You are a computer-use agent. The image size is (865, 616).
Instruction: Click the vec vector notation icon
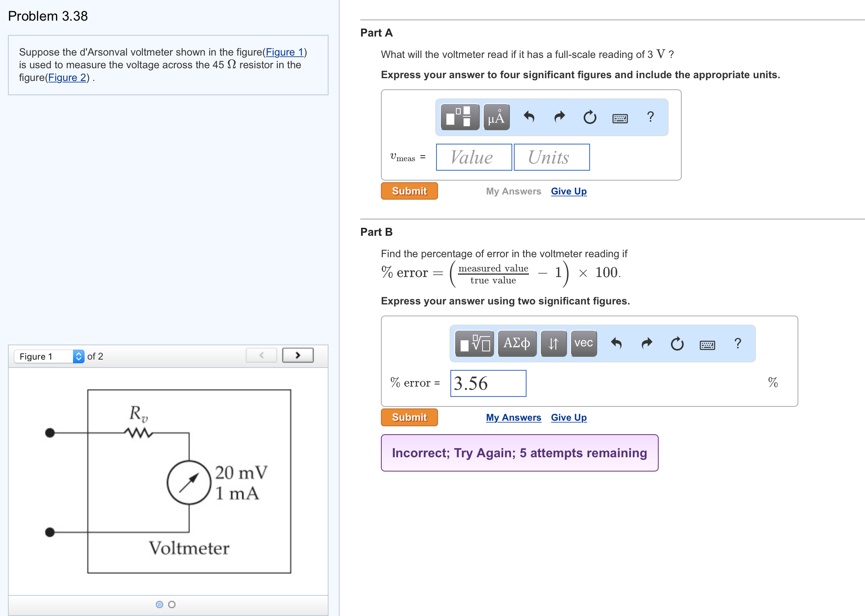(583, 343)
